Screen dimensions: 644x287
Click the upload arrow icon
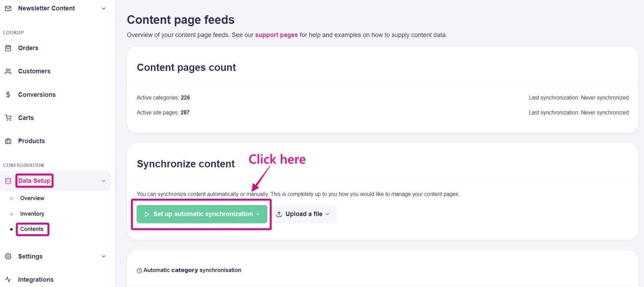click(x=279, y=214)
